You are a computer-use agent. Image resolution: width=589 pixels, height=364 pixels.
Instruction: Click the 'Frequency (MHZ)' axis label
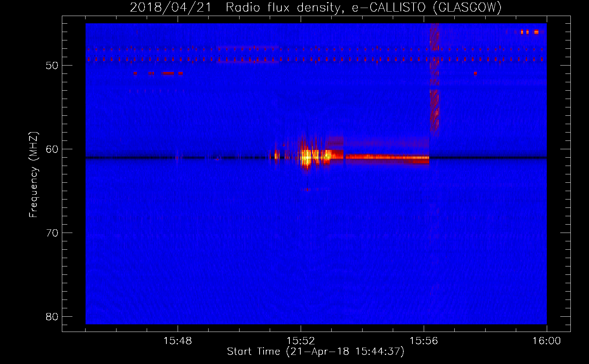click(33, 174)
